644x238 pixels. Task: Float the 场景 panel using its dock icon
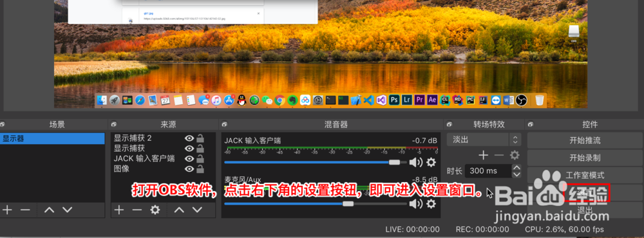[x=2, y=124]
